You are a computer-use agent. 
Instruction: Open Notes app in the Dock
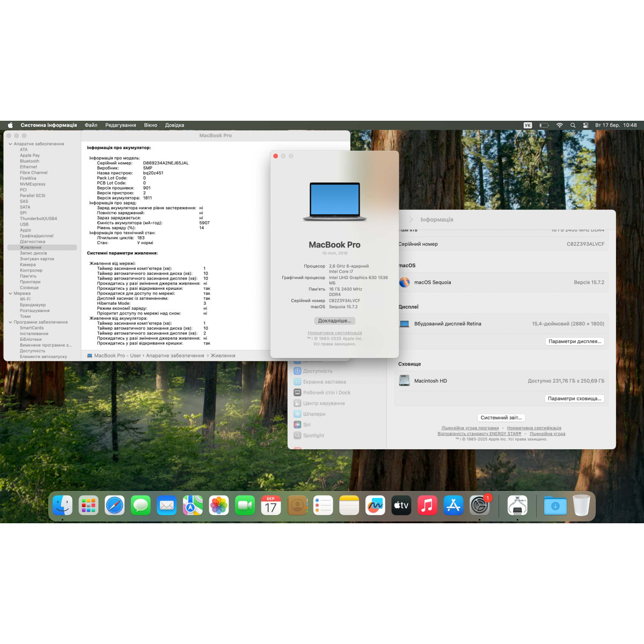pos(349,505)
